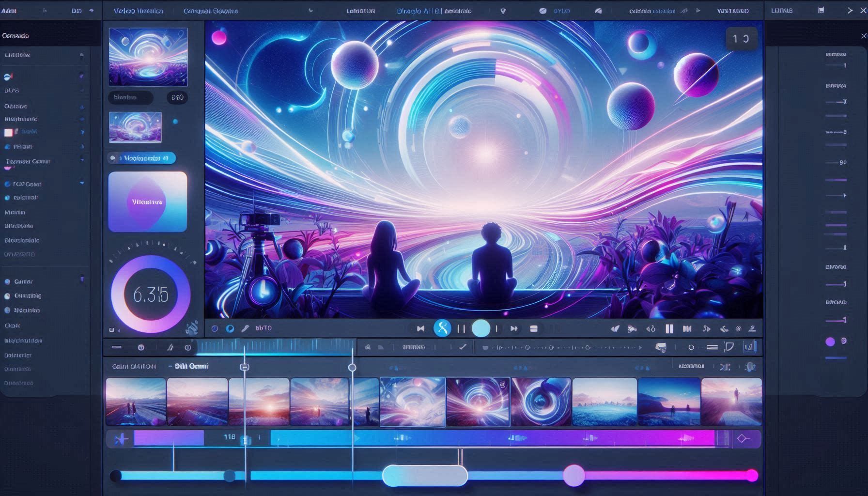Click the clock icon next to the timeline minus icon

(141, 347)
